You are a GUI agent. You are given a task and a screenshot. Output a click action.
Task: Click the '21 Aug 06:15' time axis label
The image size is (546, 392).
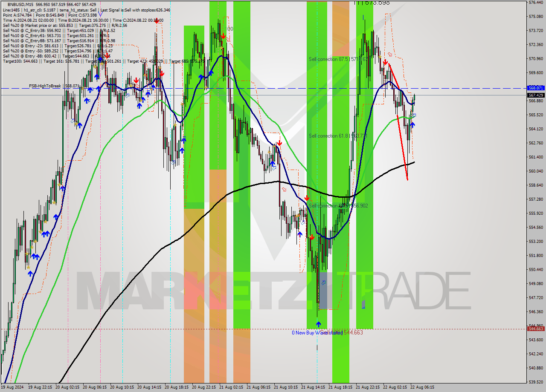[258, 387]
